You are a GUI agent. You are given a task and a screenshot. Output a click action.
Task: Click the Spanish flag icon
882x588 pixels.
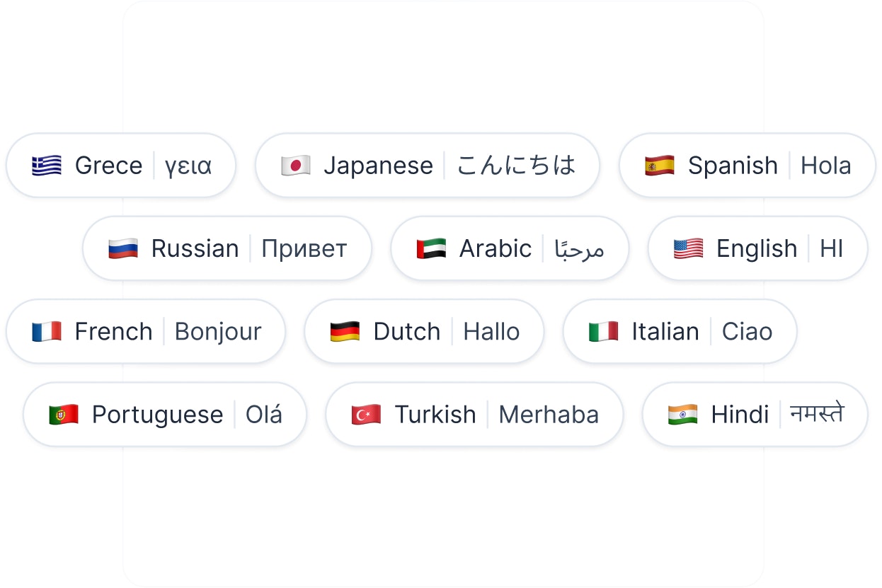[x=660, y=166]
